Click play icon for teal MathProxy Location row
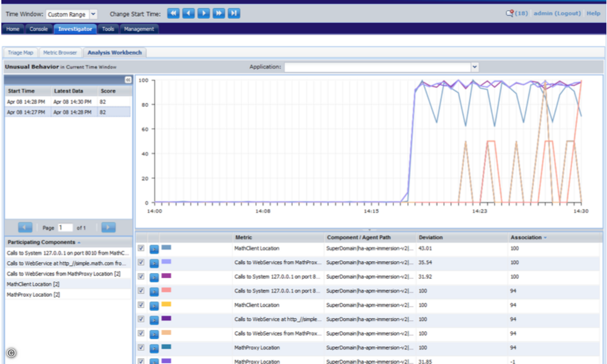 (154, 348)
